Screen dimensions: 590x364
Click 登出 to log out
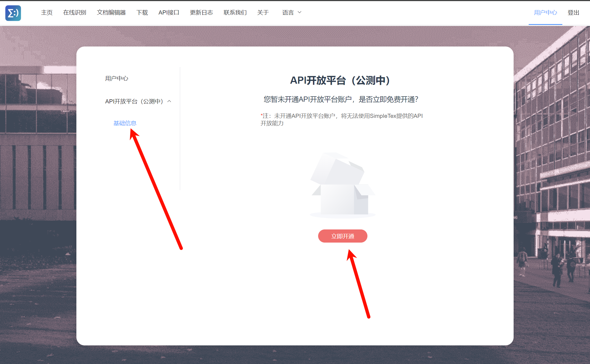point(573,13)
